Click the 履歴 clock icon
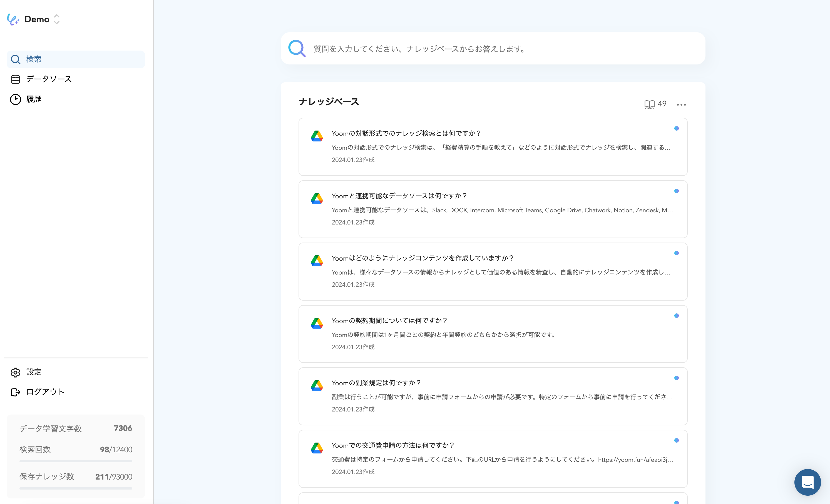Screen dimensions: 830x504 tap(16, 99)
